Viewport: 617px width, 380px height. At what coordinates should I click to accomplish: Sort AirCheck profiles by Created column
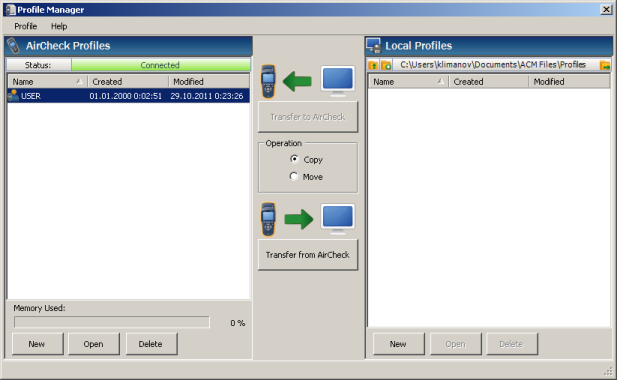click(x=128, y=81)
